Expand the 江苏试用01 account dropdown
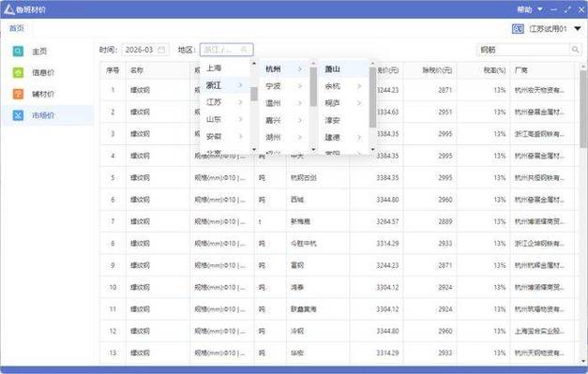The image size is (588, 374). point(578,28)
